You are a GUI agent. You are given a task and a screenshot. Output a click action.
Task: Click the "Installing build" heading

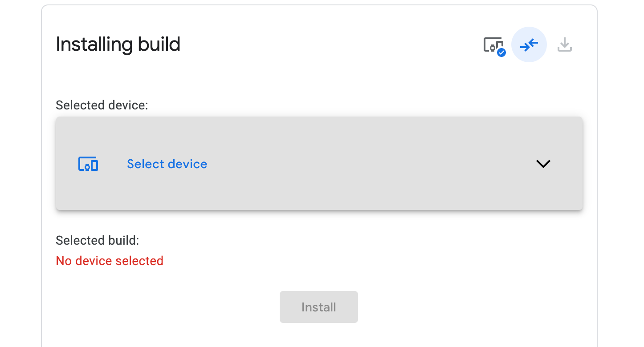pos(118,44)
